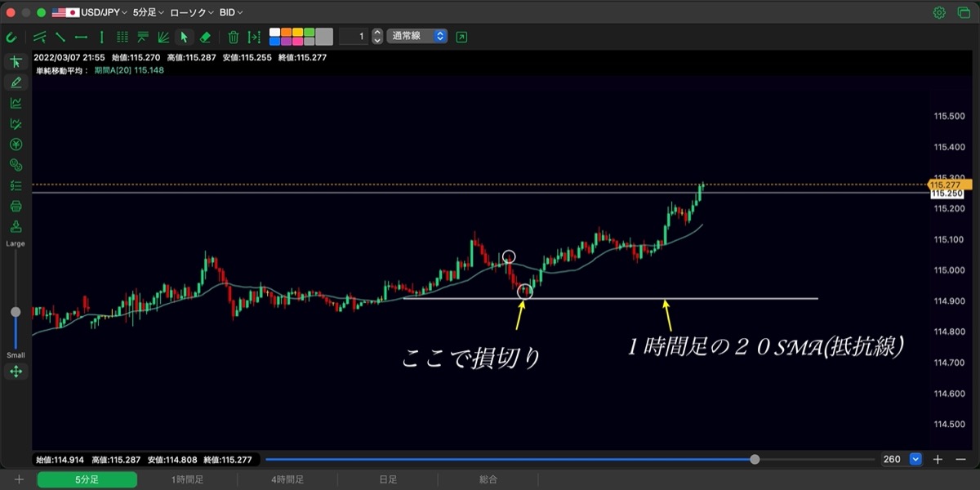Click the bottom horizontal chart scroll slider handle
This screenshot has width=980, height=490.
(755, 459)
